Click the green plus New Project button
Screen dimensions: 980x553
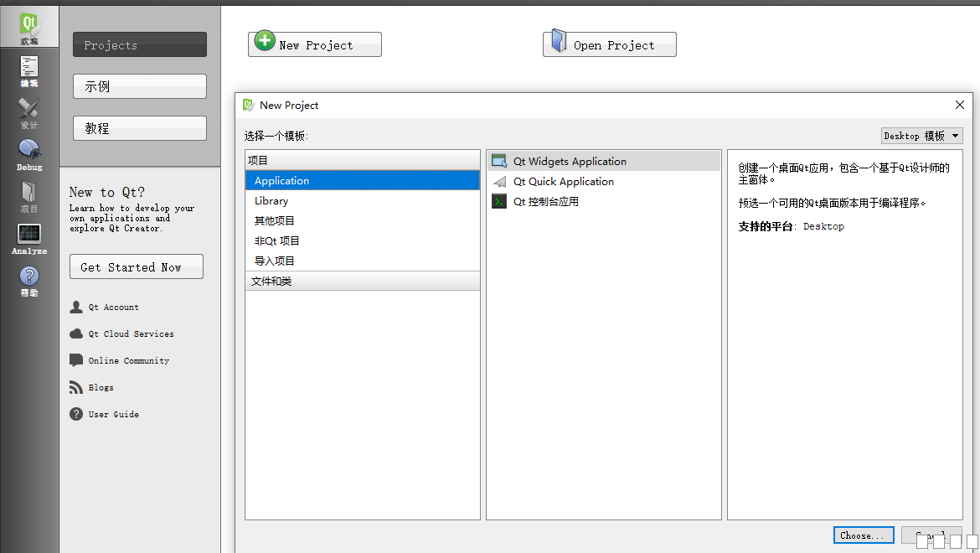tap(315, 44)
